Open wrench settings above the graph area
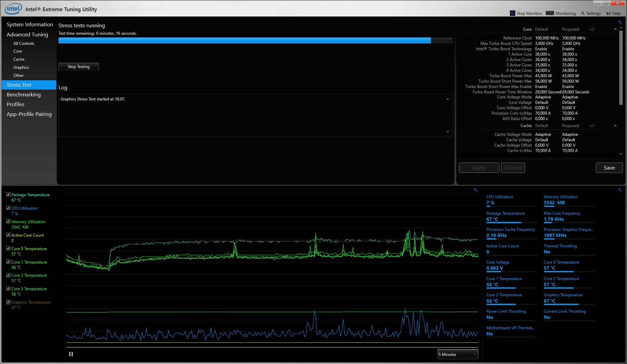This screenshot has height=364, width=627. click(x=475, y=190)
